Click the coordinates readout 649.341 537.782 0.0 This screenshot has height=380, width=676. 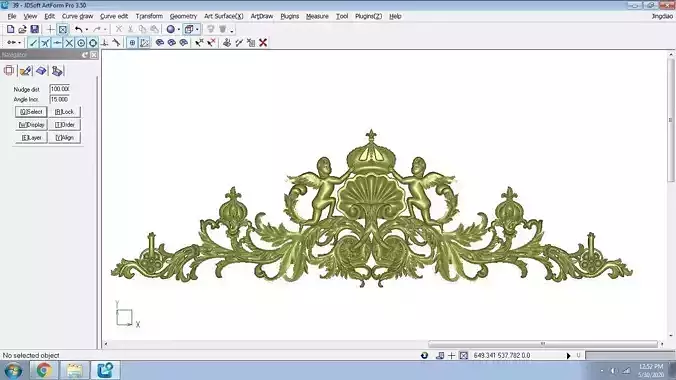pos(502,355)
